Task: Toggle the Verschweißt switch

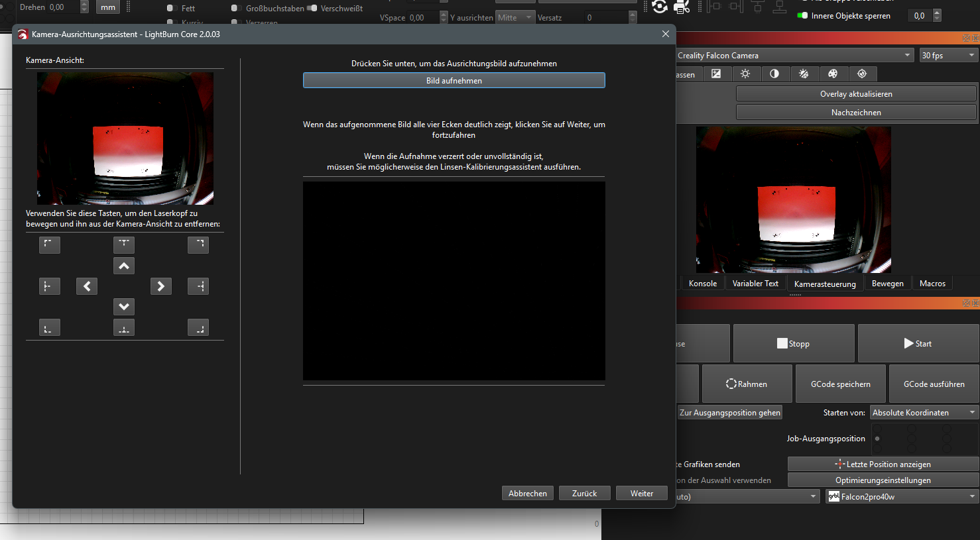Action: [312, 8]
